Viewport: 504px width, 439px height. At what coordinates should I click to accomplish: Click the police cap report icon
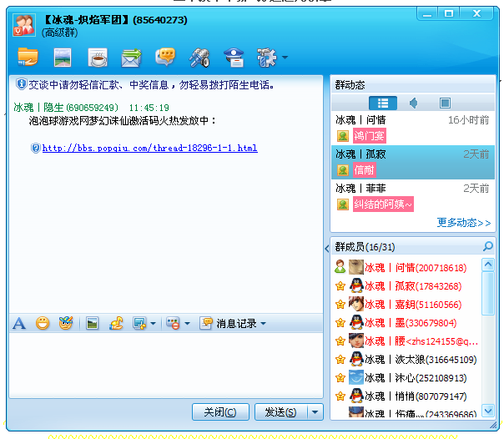pyautogui.click(x=234, y=58)
